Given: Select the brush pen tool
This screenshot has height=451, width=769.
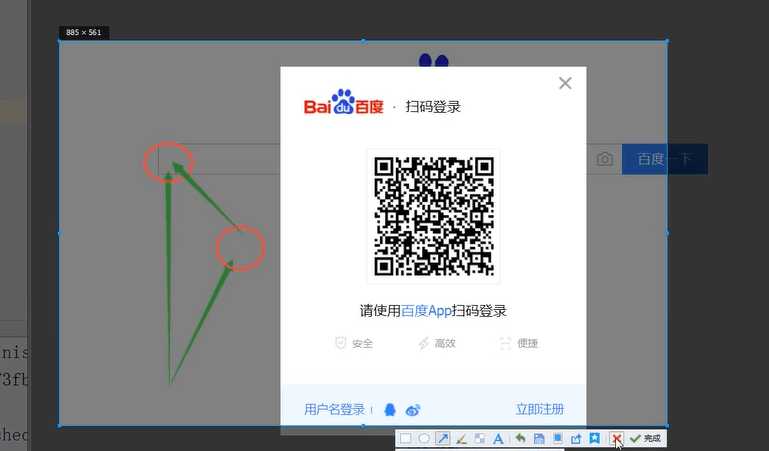Looking at the screenshot, I should click(461, 438).
